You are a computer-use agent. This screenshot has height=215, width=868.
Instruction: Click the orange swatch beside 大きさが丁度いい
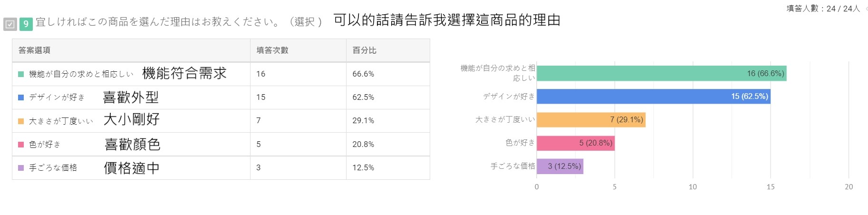21,121
